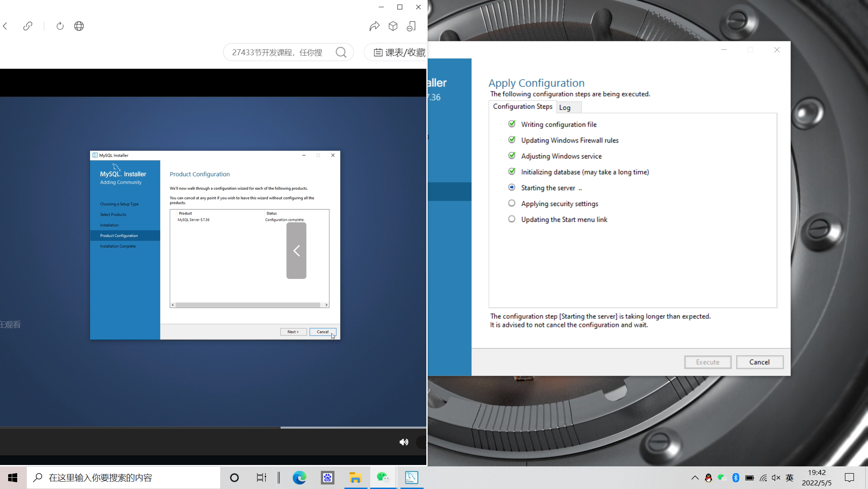Close the MySQL Installer window on the right

pos(777,50)
